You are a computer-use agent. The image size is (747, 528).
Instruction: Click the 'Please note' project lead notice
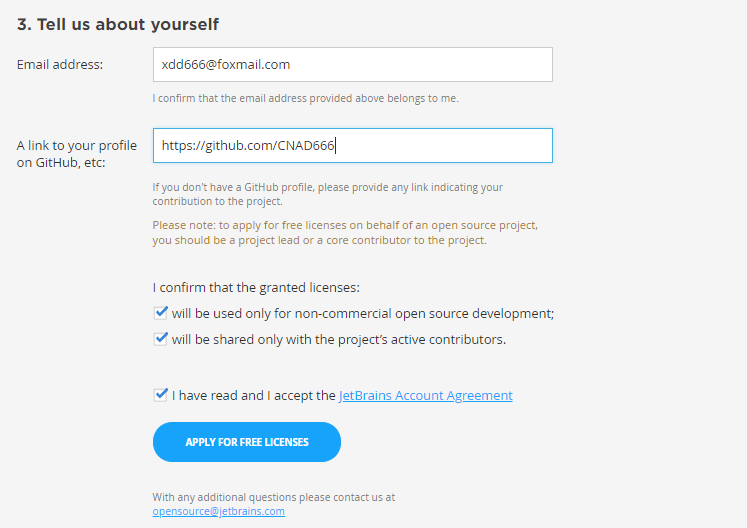345,233
